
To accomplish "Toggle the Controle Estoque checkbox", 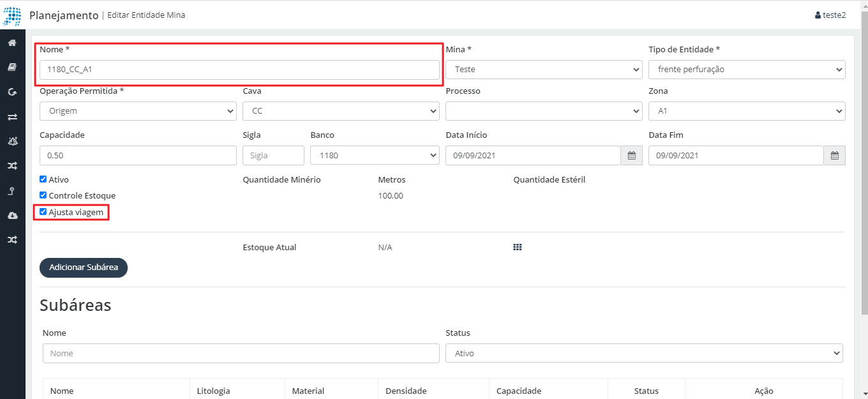I will [x=43, y=195].
